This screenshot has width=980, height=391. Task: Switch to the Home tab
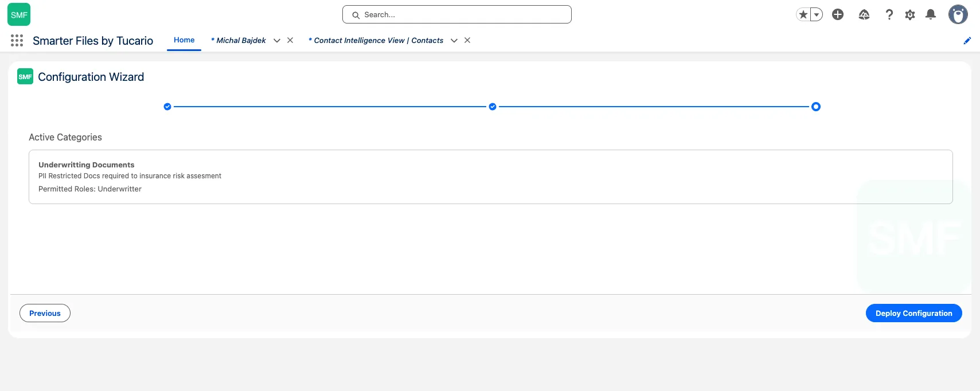(x=184, y=40)
